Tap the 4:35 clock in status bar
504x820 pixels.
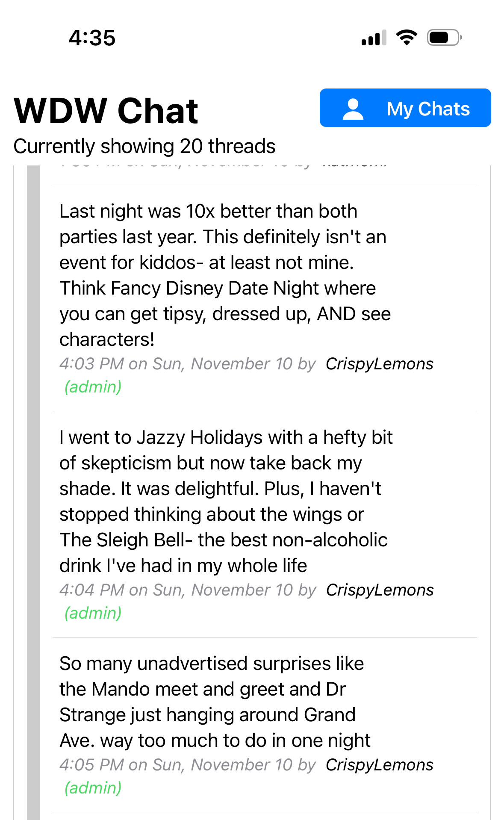click(92, 38)
